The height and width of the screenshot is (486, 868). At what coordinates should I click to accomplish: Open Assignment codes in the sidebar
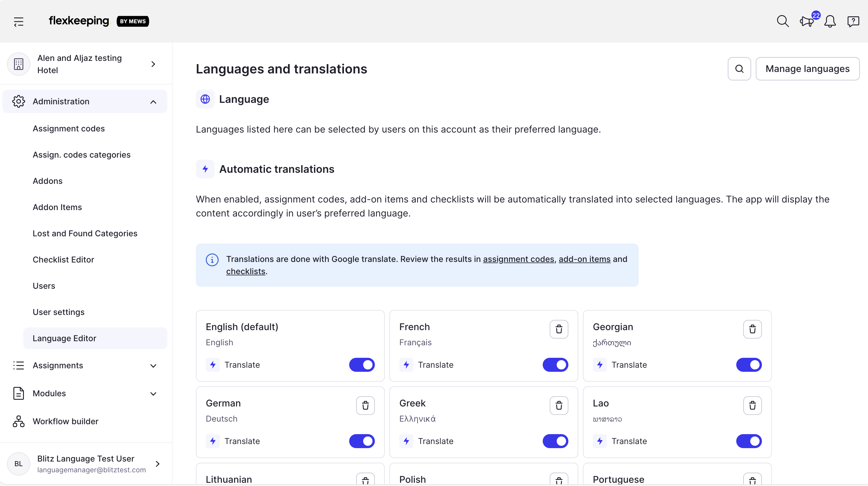point(69,128)
